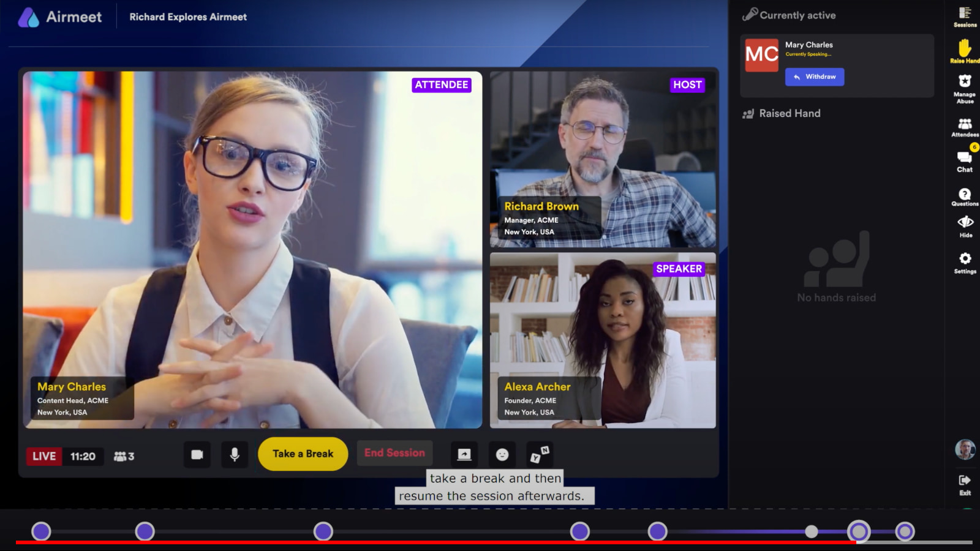The image size is (980, 551).
Task: Withdraw Mary Charles from speaking
Action: [815, 77]
